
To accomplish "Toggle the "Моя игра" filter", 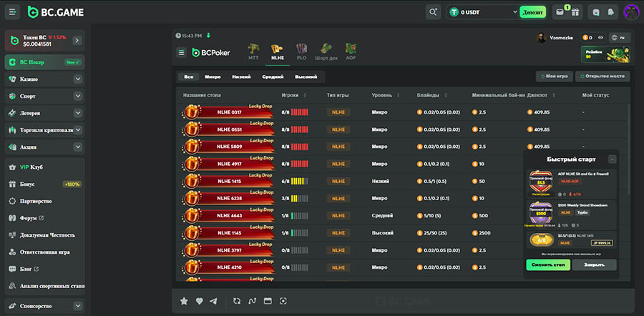I will (x=555, y=76).
